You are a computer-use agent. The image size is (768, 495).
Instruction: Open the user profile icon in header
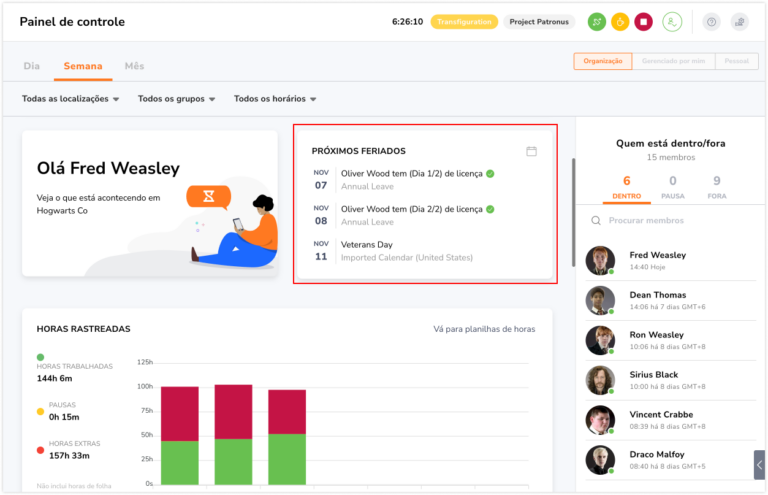click(672, 22)
